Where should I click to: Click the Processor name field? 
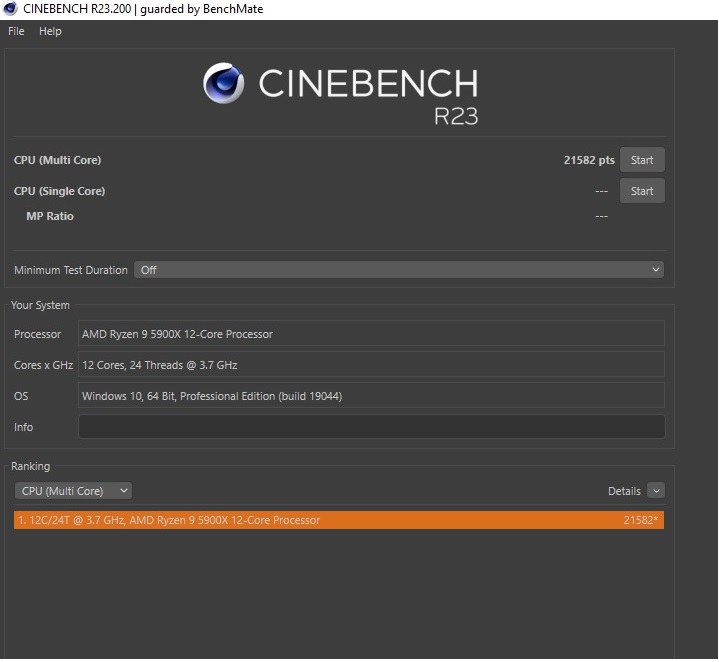[x=371, y=334]
